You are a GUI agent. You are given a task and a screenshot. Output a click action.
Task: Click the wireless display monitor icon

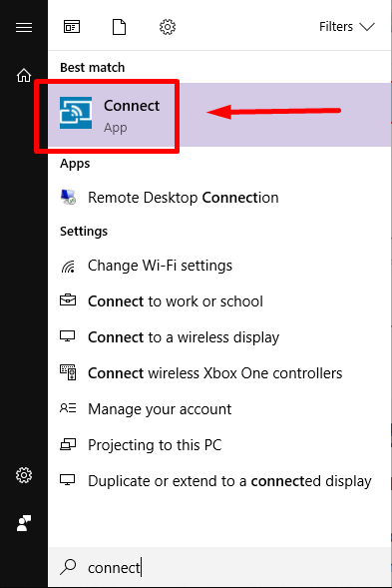tap(68, 336)
